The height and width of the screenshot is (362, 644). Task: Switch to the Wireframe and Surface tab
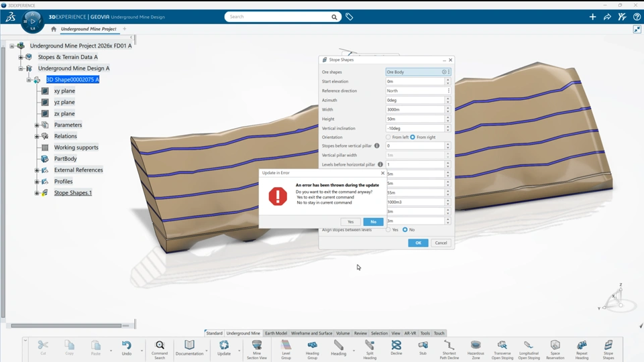pos(311,333)
